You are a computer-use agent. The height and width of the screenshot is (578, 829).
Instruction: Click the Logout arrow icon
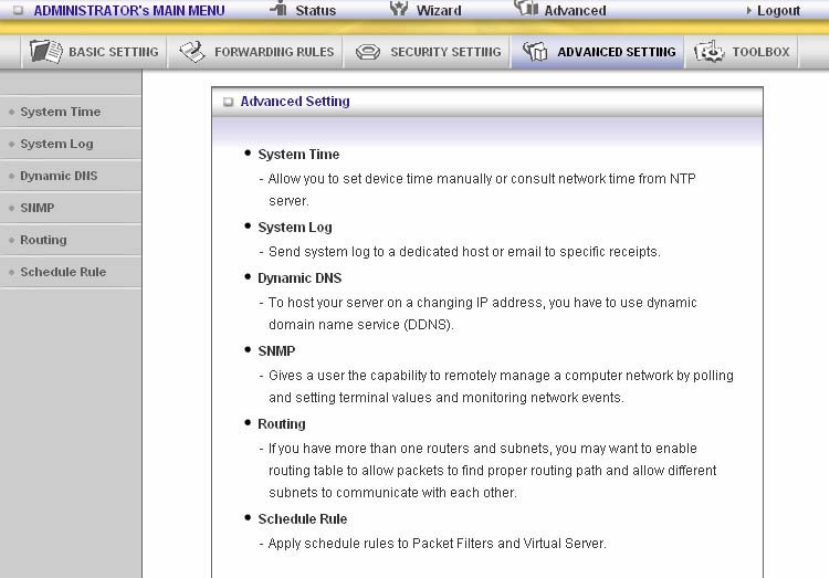pos(749,11)
